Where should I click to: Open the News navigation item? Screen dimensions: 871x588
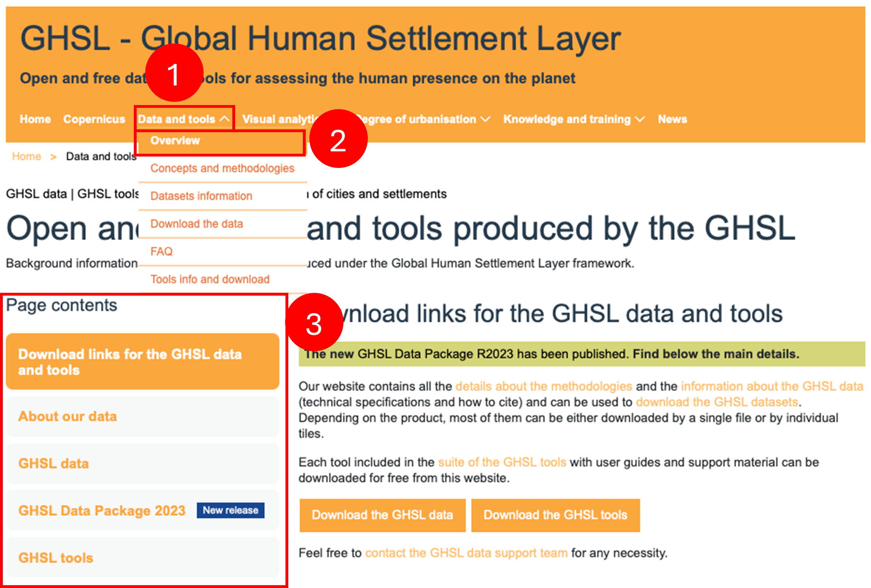[672, 119]
